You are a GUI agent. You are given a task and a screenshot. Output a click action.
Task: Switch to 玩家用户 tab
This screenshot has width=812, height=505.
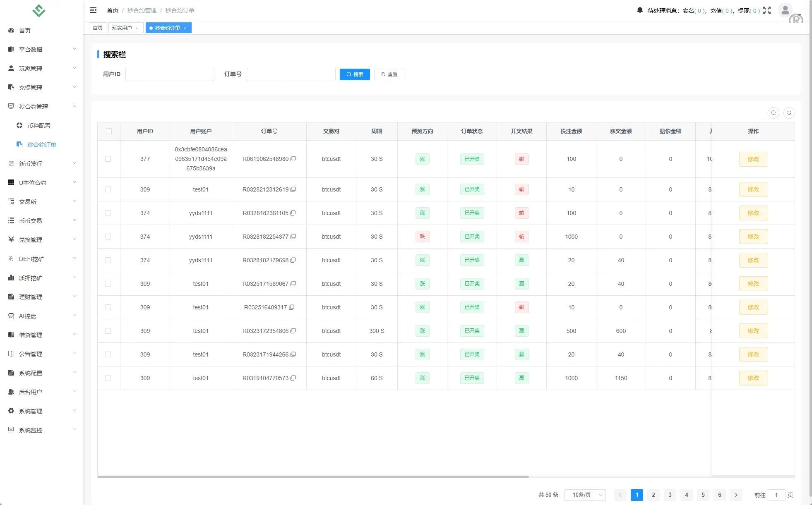[122, 28]
